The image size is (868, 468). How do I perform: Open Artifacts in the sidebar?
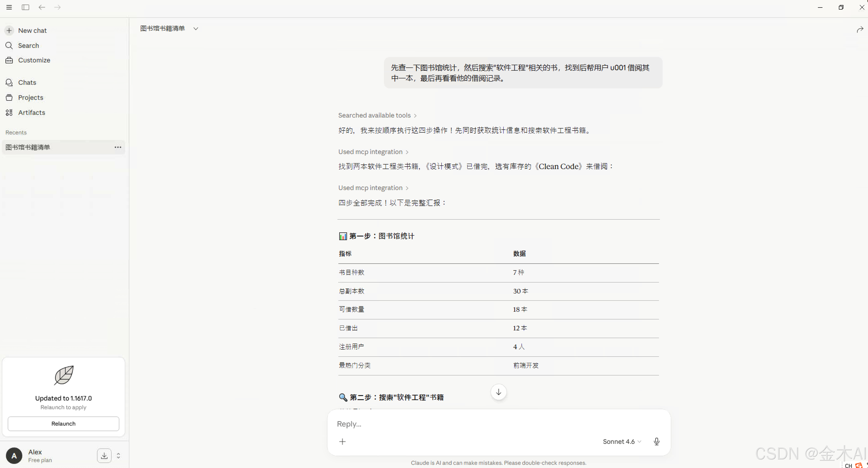tap(31, 112)
